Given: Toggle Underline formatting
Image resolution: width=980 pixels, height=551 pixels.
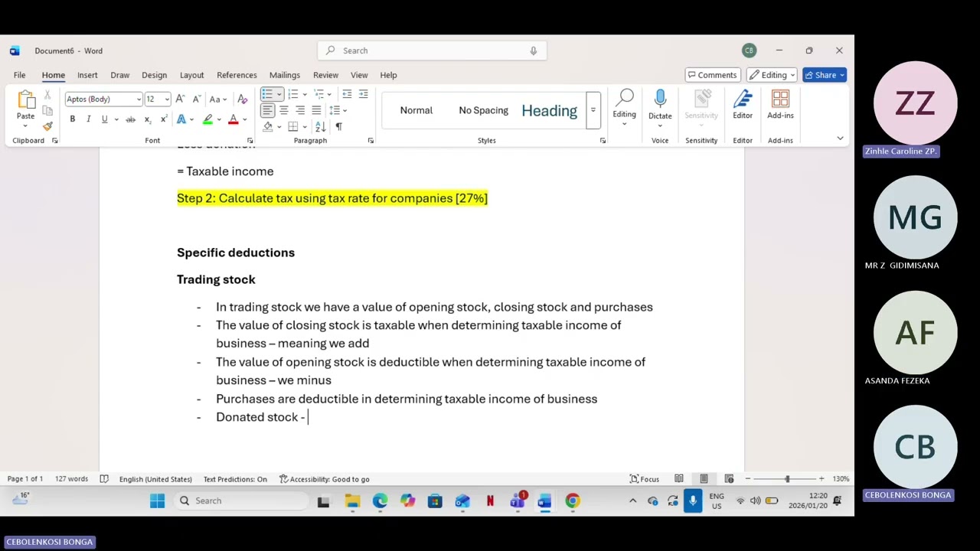Looking at the screenshot, I should [x=105, y=119].
